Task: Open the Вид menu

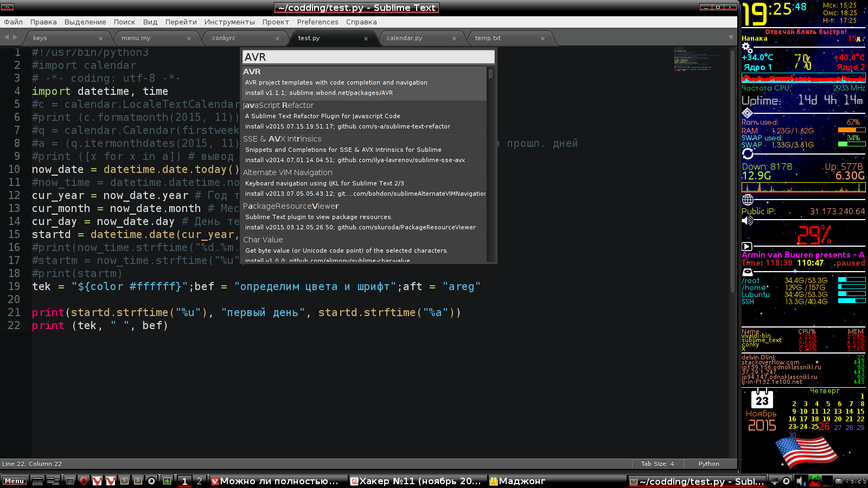Action: [x=150, y=22]
